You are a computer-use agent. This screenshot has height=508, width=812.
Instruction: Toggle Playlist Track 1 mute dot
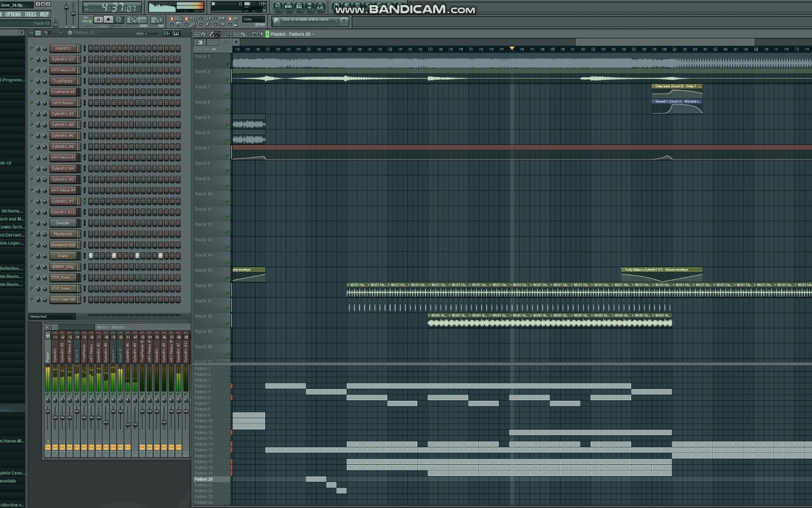tap(228, 64)
